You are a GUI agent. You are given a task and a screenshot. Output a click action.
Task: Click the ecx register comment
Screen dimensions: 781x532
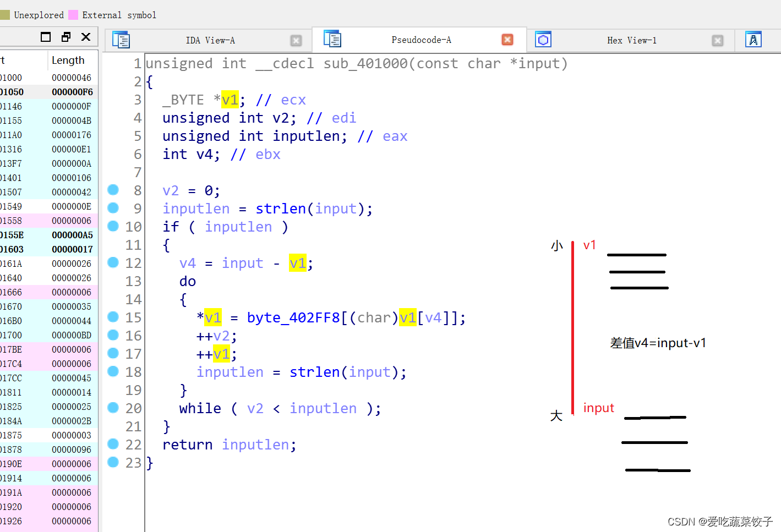pos(293,100)
